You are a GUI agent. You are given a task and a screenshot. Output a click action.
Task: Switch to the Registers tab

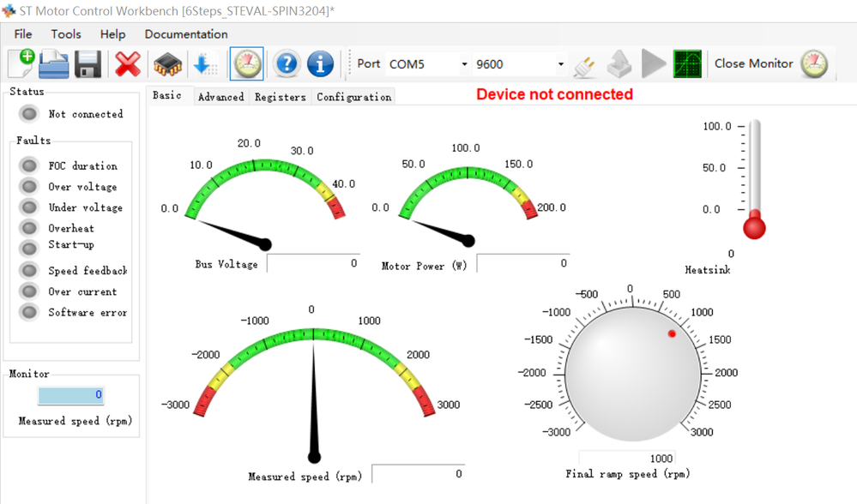[280, 97]
